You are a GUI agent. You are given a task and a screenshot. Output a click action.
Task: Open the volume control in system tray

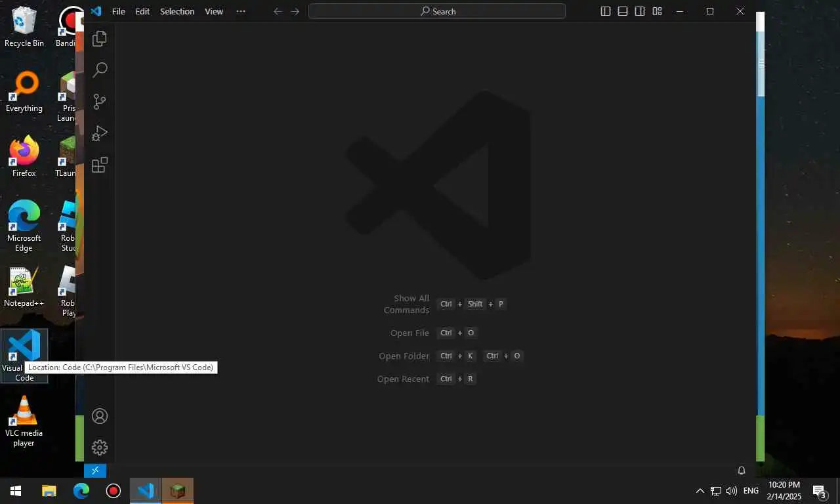(x=732, y=490)
